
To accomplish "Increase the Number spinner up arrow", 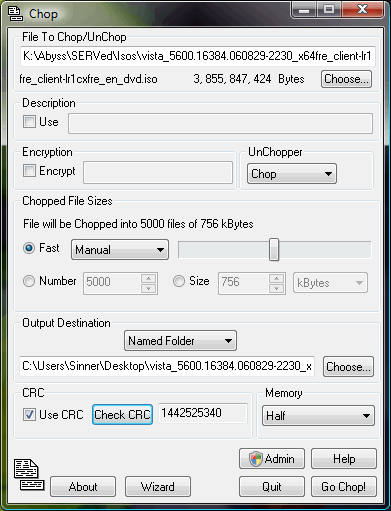I will tap(148, 278).
